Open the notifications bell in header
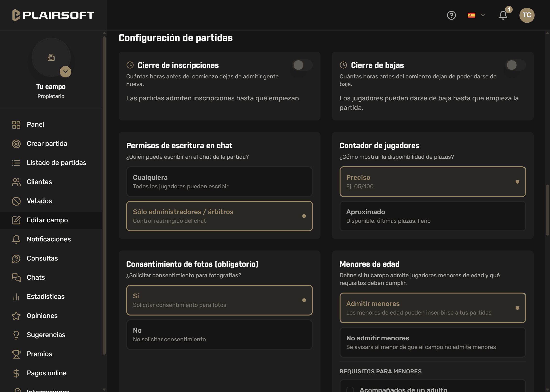This screenshot has height=392, width=550. point(503,15)
